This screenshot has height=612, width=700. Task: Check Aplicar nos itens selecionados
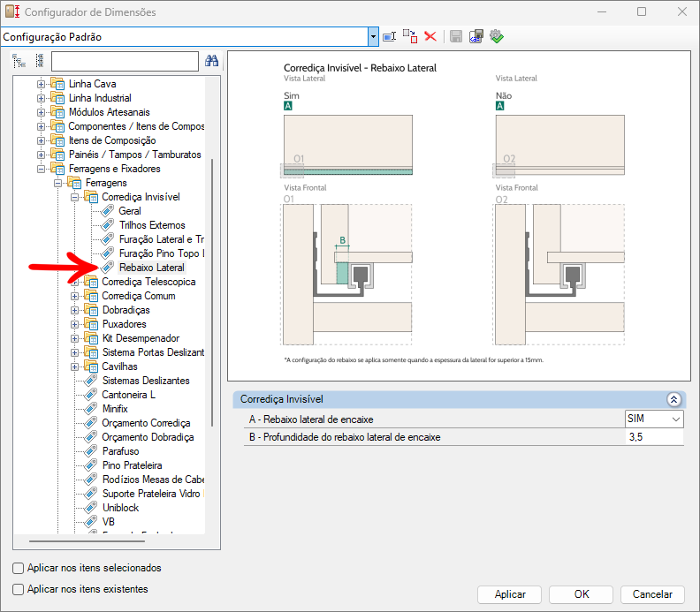[19, 568]
